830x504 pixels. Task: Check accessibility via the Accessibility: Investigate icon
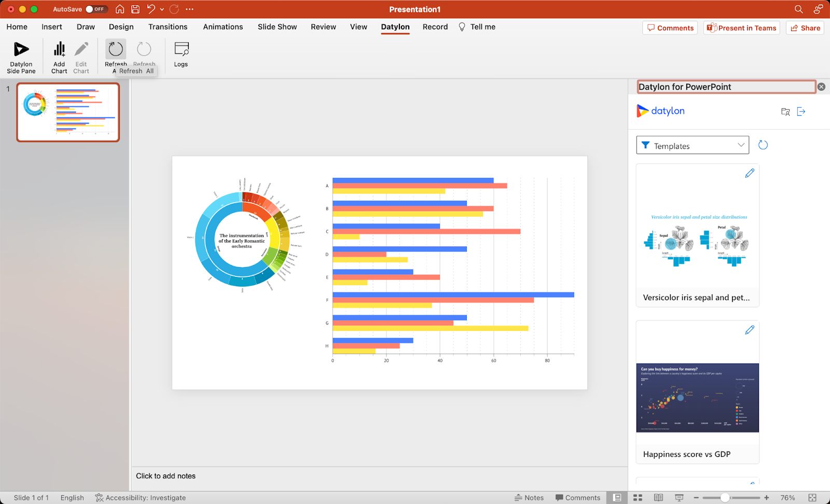99,498
